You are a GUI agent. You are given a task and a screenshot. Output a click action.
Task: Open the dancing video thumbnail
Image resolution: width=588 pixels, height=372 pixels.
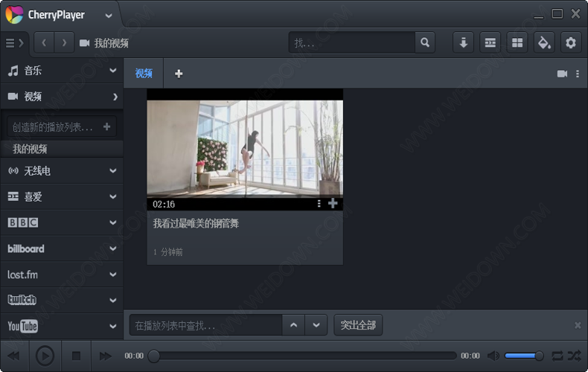(245, 147)
